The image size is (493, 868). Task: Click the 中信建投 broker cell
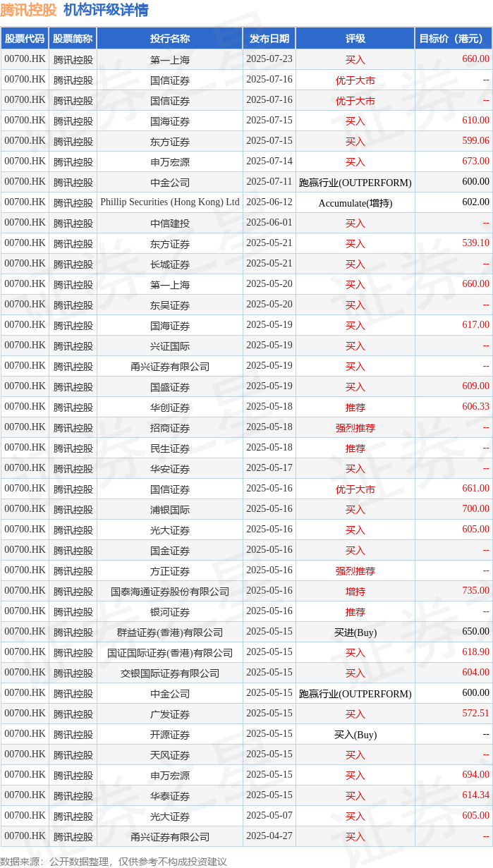pyautogui.click(x=170, y=224)
